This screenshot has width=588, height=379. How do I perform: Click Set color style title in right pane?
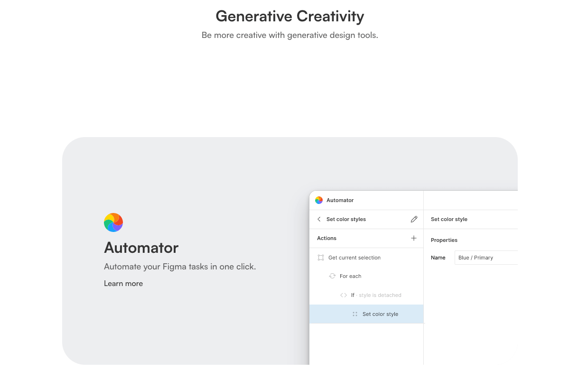point(449,219)
